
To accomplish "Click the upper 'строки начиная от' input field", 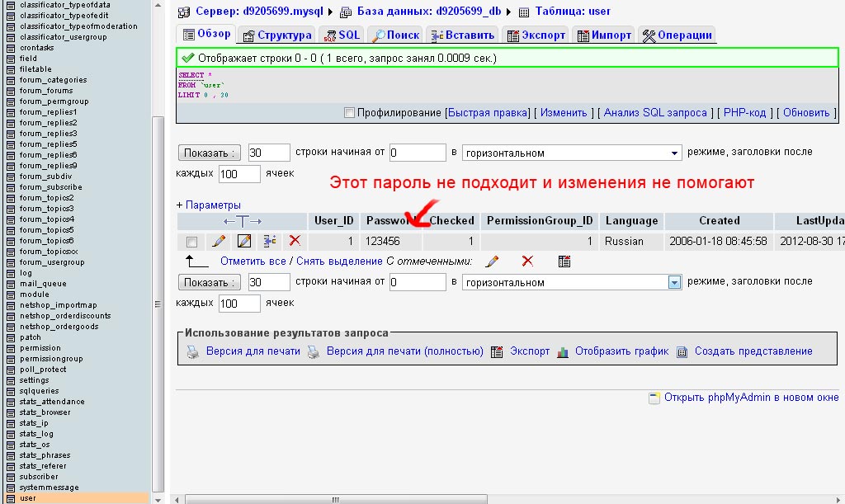I will [x=418, y=153].
